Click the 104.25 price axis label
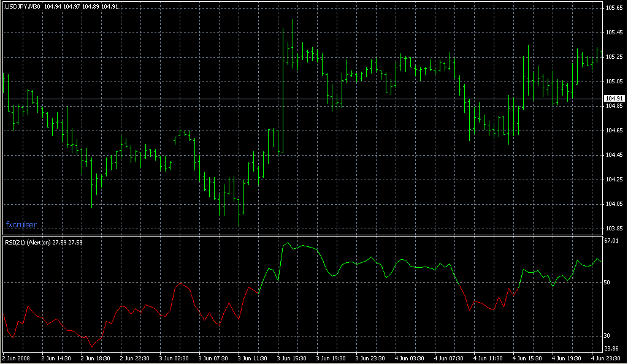628x364 pixels. (615, 179)
